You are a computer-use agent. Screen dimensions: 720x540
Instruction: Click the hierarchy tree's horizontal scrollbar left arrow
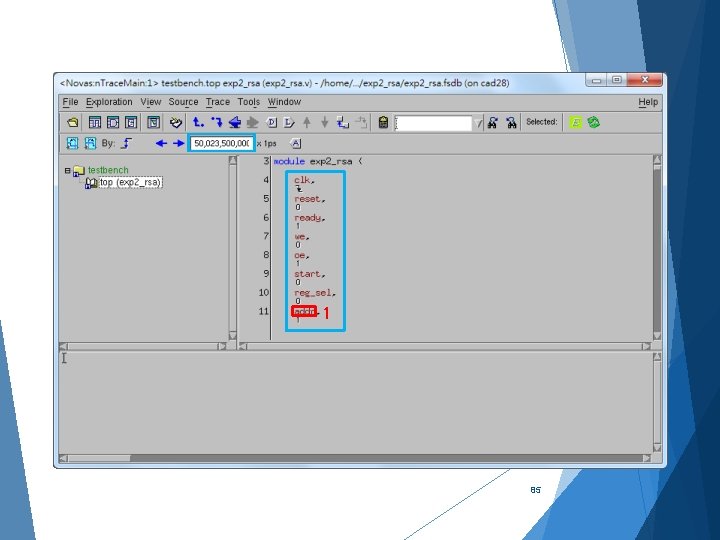(63, 346)
